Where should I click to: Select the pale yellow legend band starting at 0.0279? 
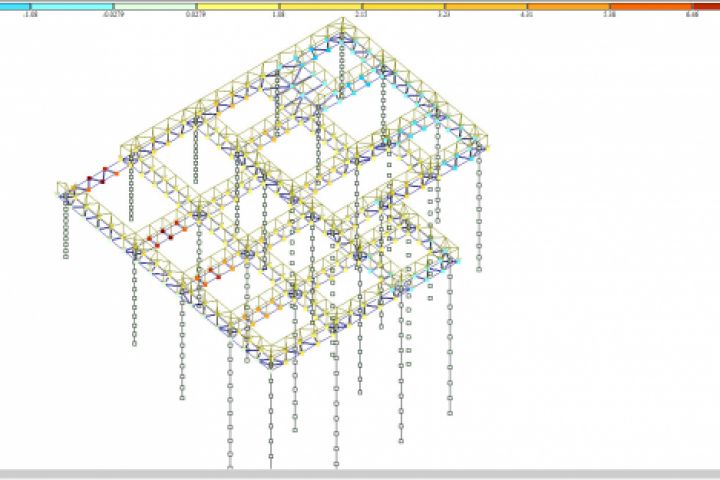[x=237, y=6]
